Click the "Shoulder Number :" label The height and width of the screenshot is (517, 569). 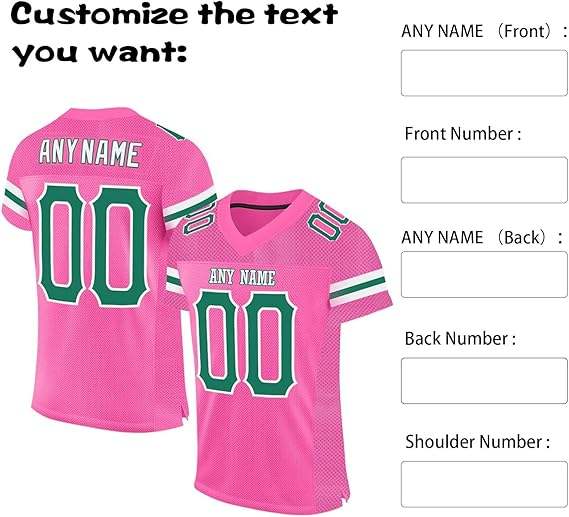478,442
